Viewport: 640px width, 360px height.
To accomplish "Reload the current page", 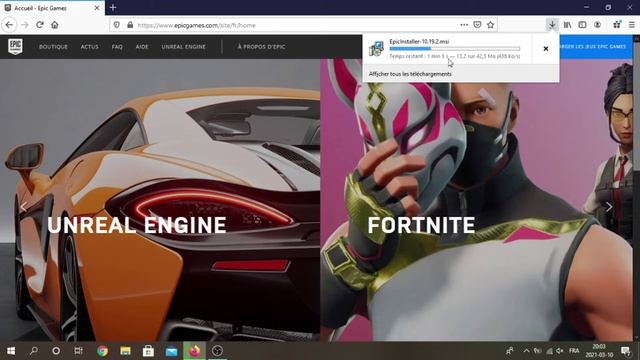I will click(x=40, y=25).
